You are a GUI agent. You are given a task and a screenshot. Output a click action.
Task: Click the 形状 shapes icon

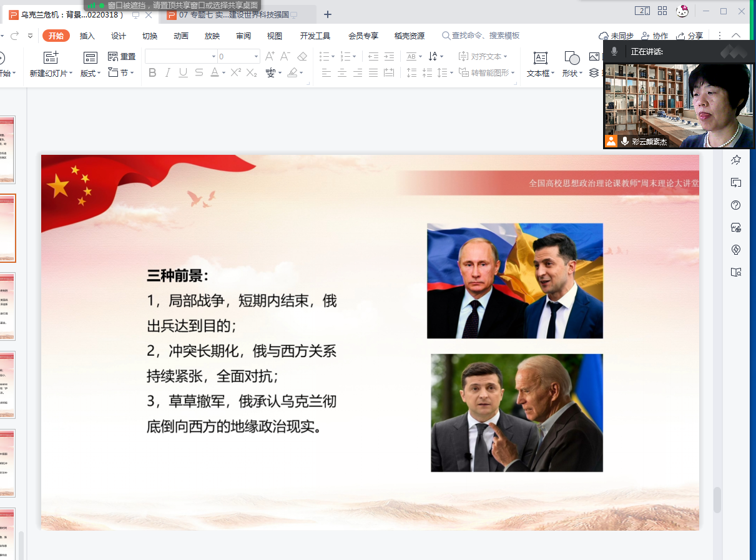pos(572,58)
